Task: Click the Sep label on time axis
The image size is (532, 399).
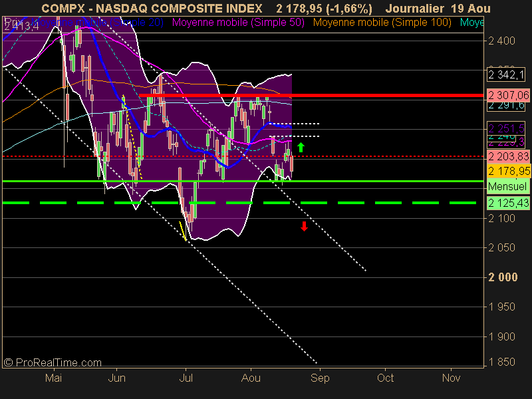Action: (x=320, y=378)
